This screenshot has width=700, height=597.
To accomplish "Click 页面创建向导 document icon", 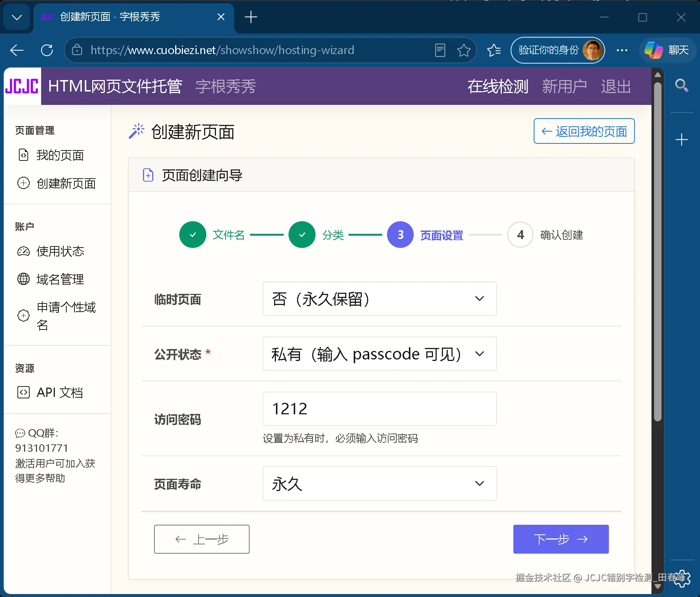I will click(148, 175).
